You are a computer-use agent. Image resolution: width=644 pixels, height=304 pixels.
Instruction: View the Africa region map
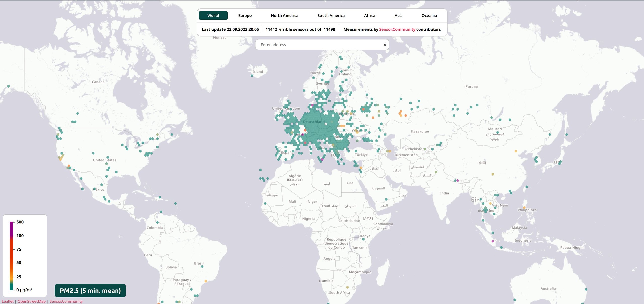(x=369, y=15)
